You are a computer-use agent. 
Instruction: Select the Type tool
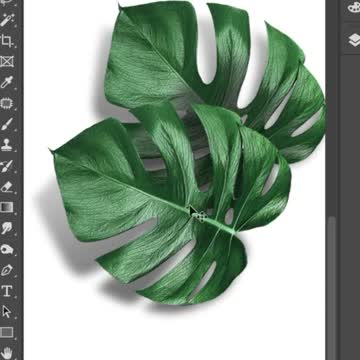(x=7, y=291)
